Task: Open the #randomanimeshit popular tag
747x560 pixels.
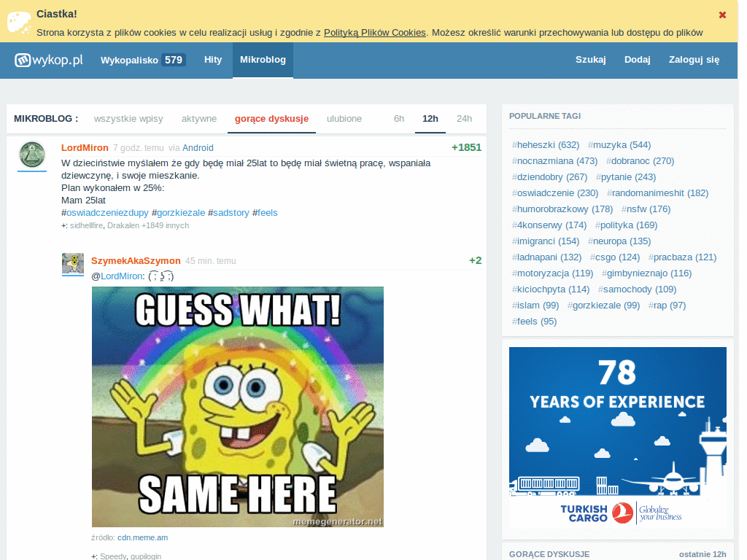Action: tap(657, 192)
